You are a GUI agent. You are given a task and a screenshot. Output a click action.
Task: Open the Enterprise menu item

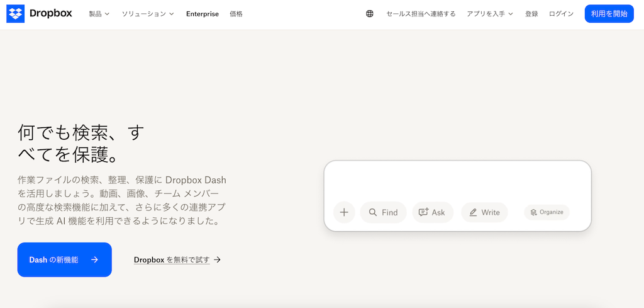tap(202, 14)
